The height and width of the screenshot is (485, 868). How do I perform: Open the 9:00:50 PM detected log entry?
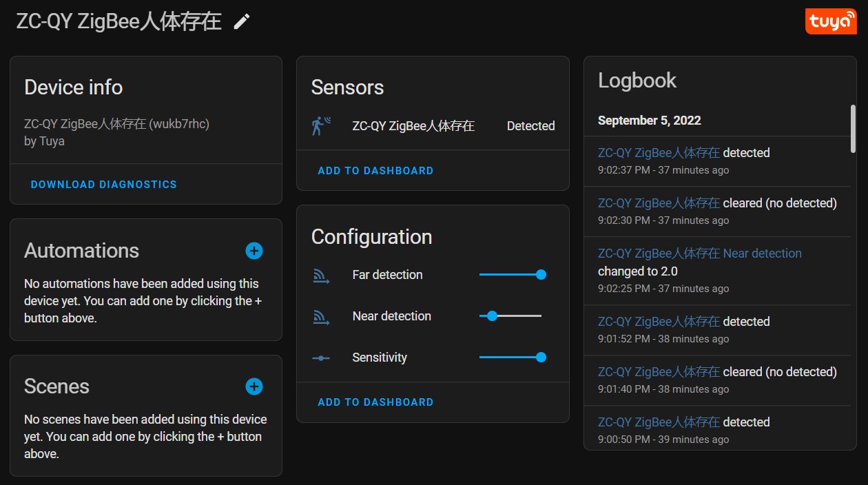tap(717, 429)
